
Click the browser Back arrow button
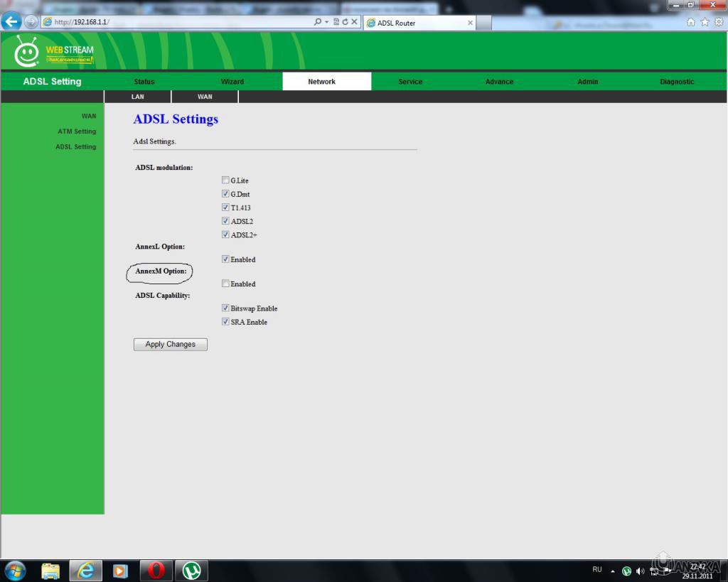pyautogui.click(x=12, y=21)
